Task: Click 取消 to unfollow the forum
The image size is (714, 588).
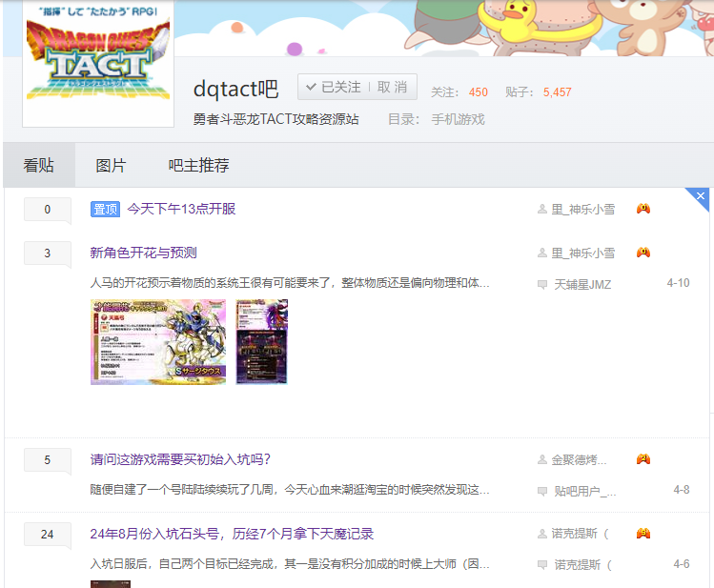Action: pos(392,87)
